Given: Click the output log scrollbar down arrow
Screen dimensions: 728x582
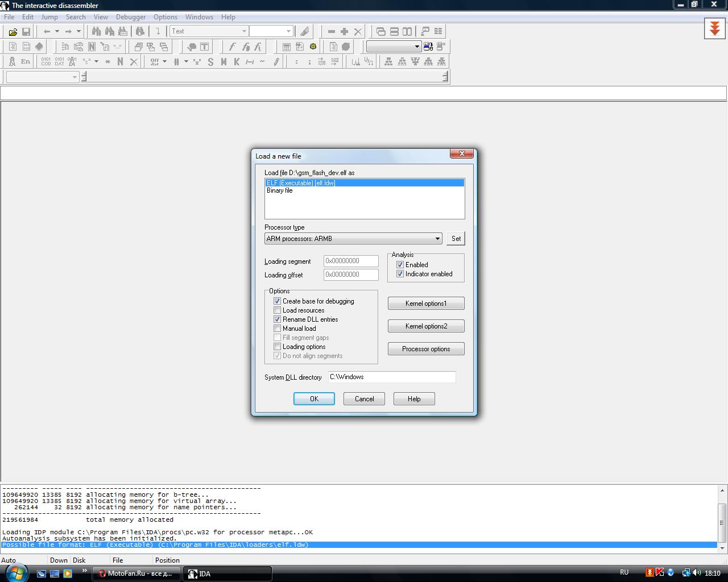Looking at the screenshot, I should click(x=722, y=548).
